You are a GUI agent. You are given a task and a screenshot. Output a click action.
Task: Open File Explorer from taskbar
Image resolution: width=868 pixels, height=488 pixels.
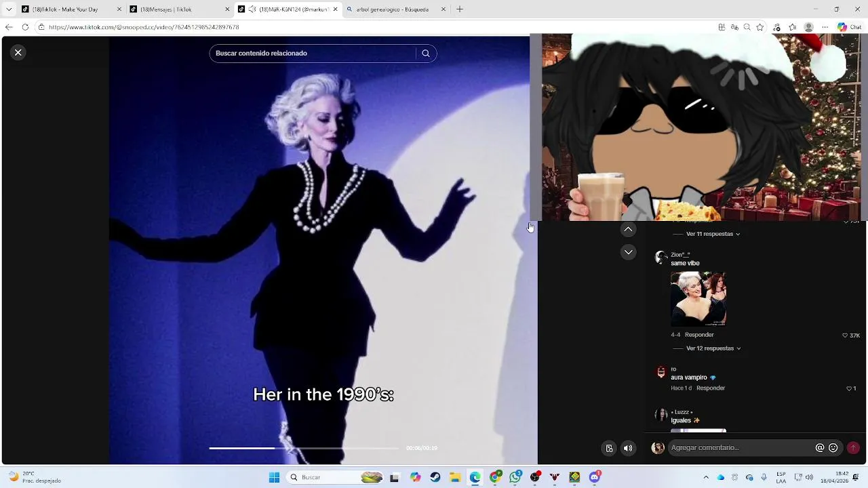click(x=454, y=478)
